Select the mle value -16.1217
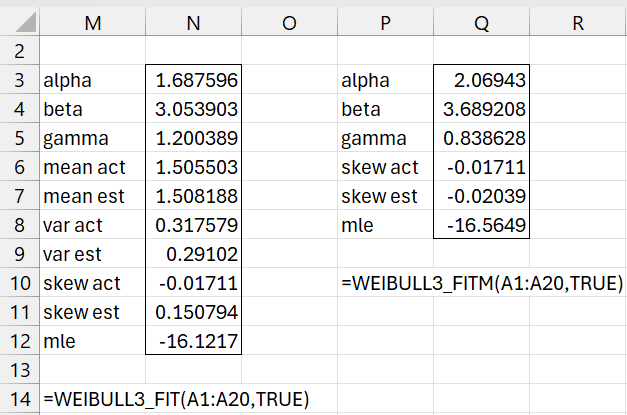The width and height of the screenshot is (627, 415). click(193, 341)
